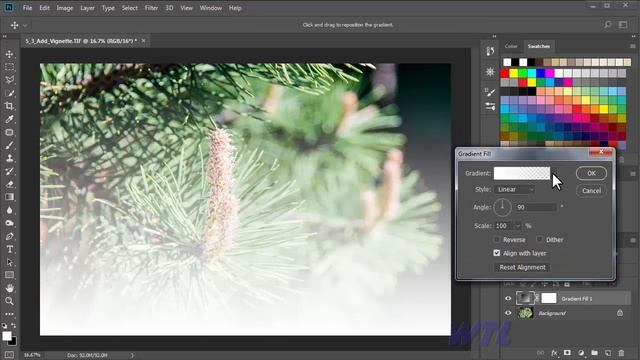The image size is (640, 360).
Task: Select the Brush tool
Action: [9, 145]
